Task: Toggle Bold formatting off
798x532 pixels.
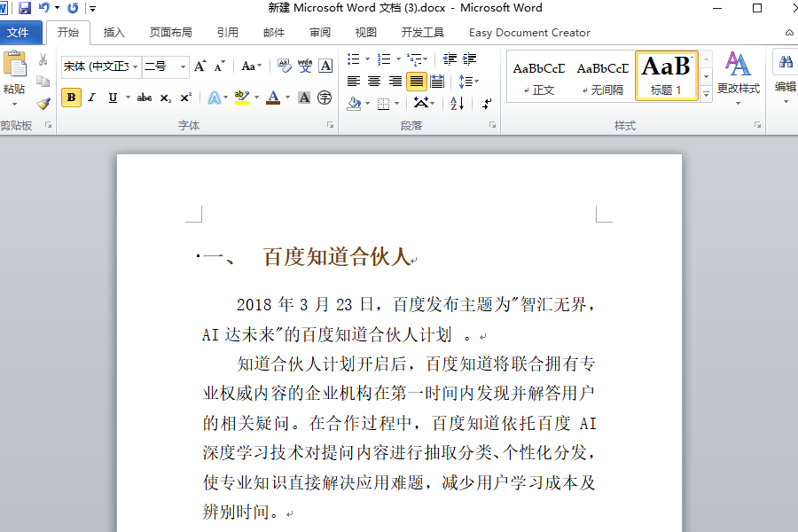Action: (x=71, y=98)
